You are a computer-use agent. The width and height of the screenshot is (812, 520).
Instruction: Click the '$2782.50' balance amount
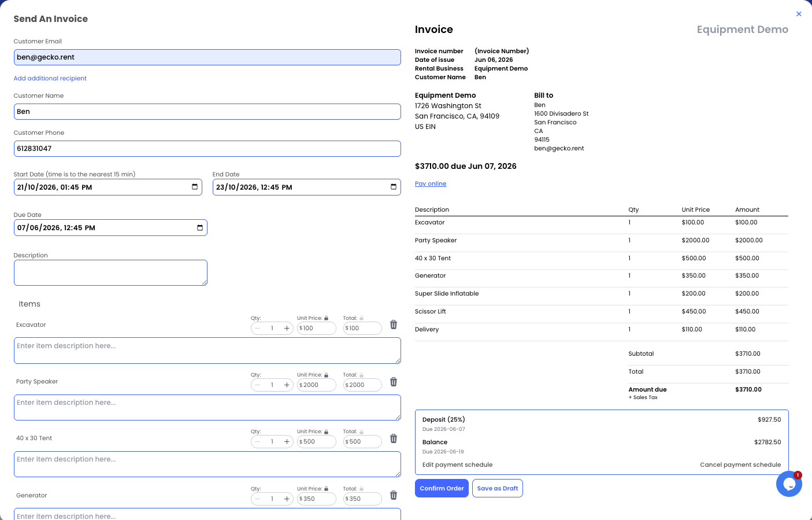click(x=767, y=442)
